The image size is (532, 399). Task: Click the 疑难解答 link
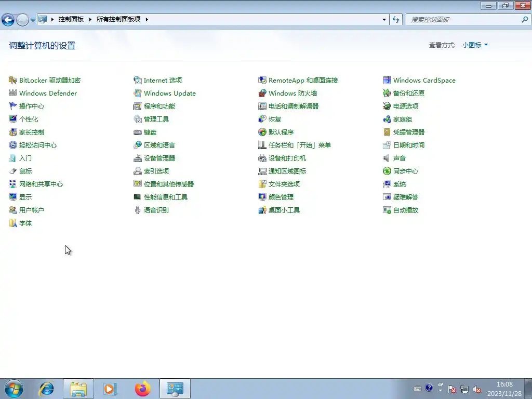406,197
